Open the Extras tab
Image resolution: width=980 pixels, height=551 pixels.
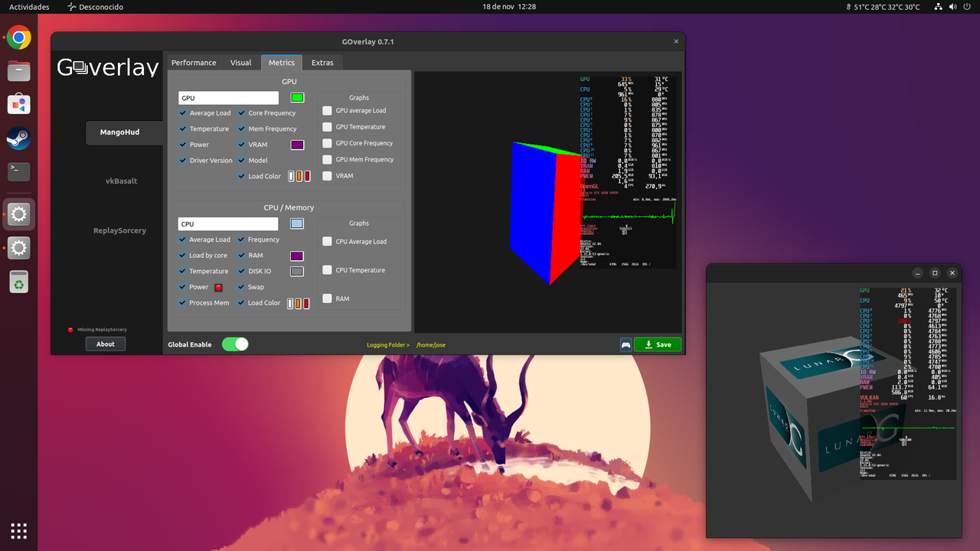click(322, 63)
